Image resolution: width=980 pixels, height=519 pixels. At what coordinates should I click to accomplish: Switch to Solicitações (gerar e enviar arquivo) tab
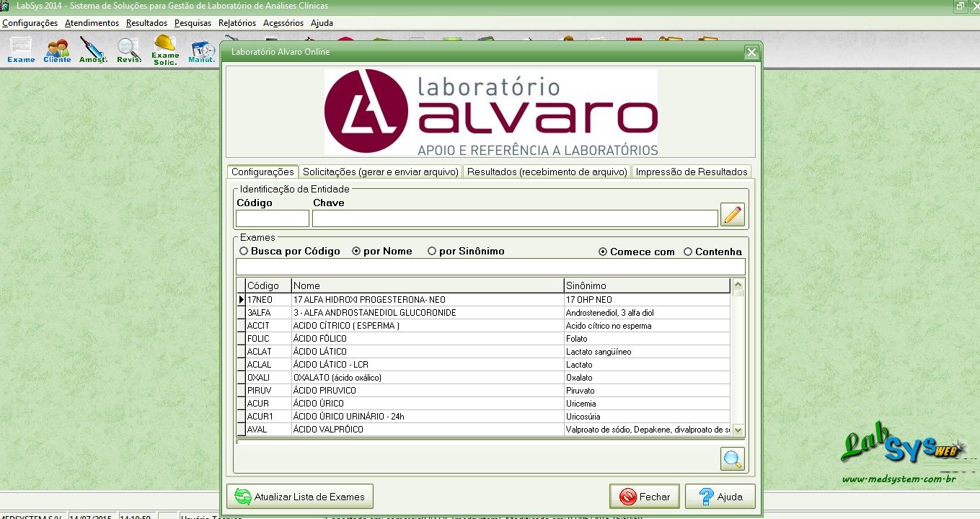click(381, 172)
